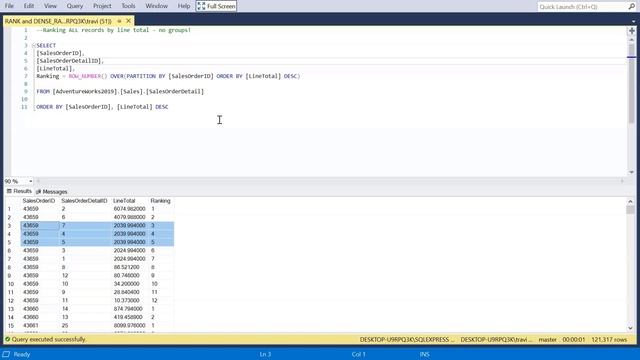Select the LineTotal cell 4079.988000

coord(129,217)
